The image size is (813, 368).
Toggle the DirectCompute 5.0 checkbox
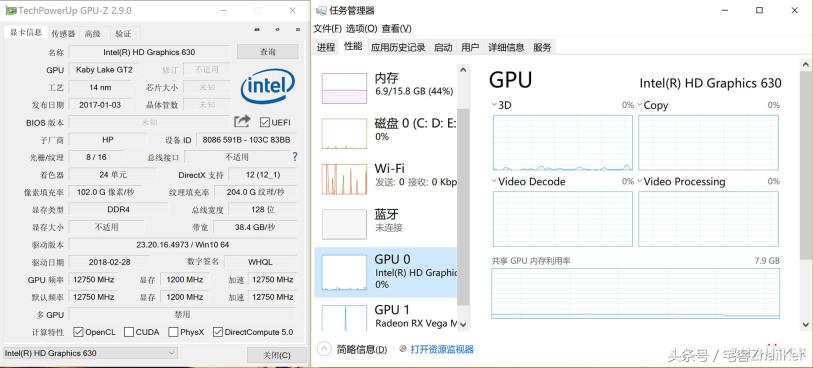click(218, 332)
